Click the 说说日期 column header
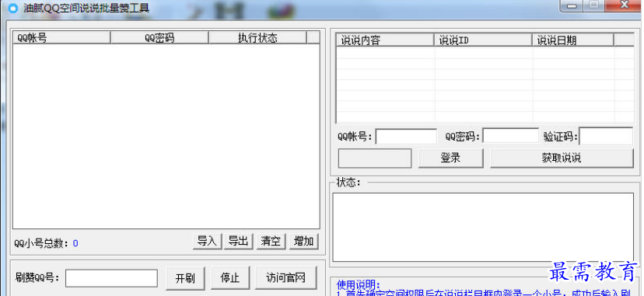Viewport: 644px width, 296px height. [573, 40]
